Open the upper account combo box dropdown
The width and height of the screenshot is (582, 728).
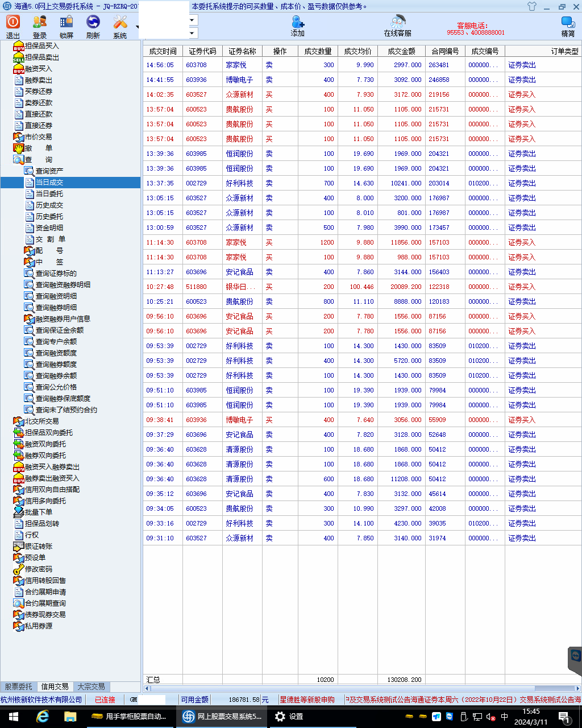point(193,20)
